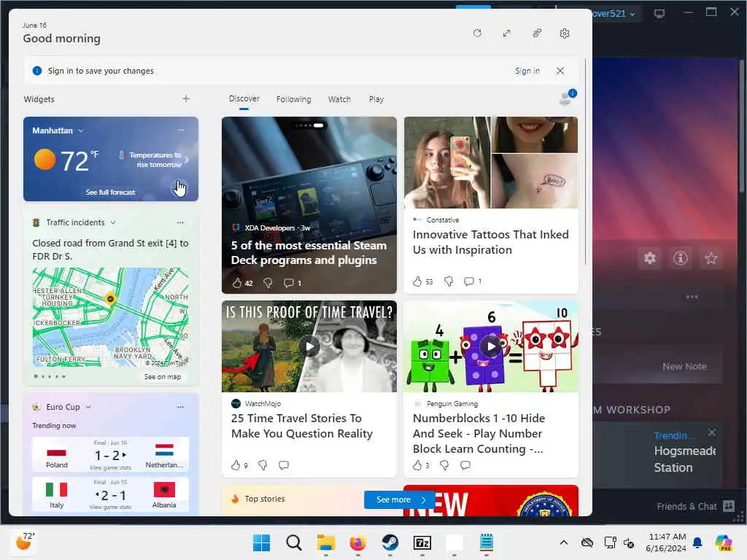Switch to the Following tab
The width and height of the screenshot is (747, 560).
293,99
